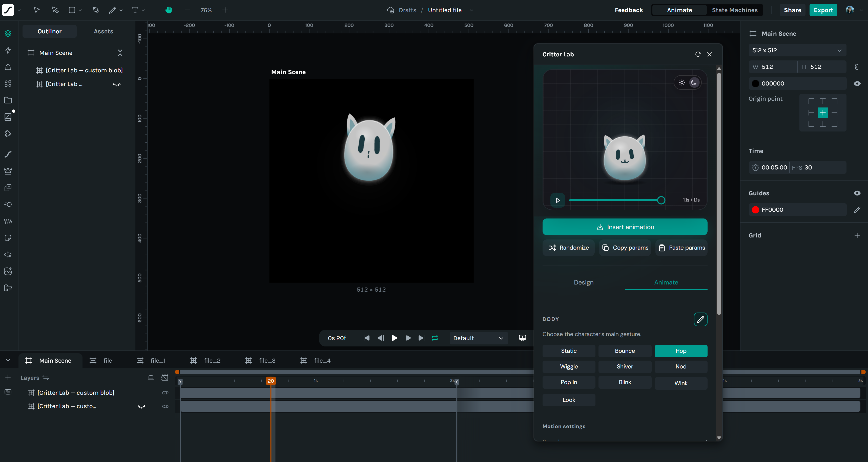Activate the Hand pan tool
Image resolution: width=868 pixels, height=462 pixels.
pyautogui.click(x=169, y=10)
